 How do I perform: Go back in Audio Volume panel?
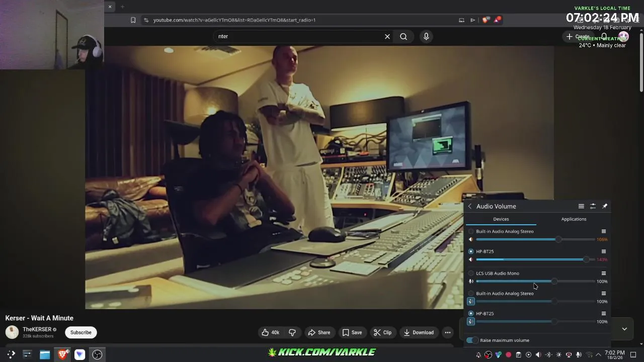(x=470, y=206)
